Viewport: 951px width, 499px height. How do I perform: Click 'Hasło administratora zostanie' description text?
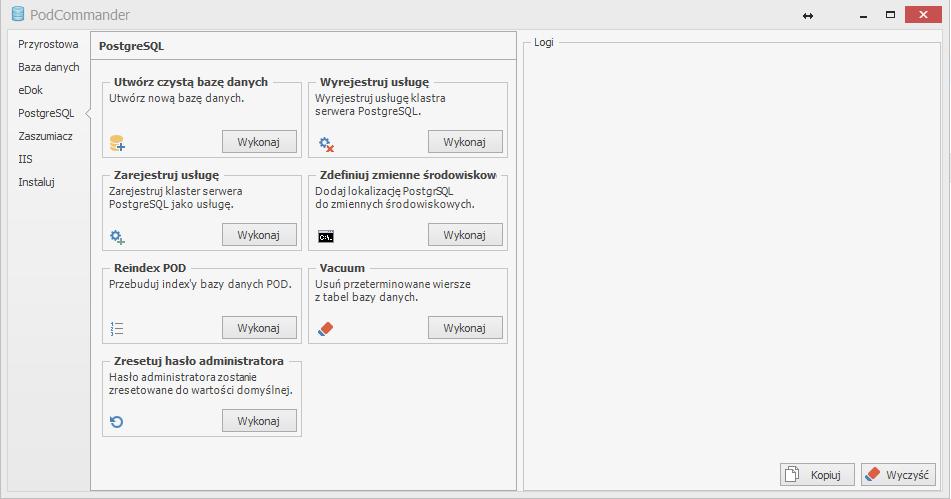pos(183,377)
